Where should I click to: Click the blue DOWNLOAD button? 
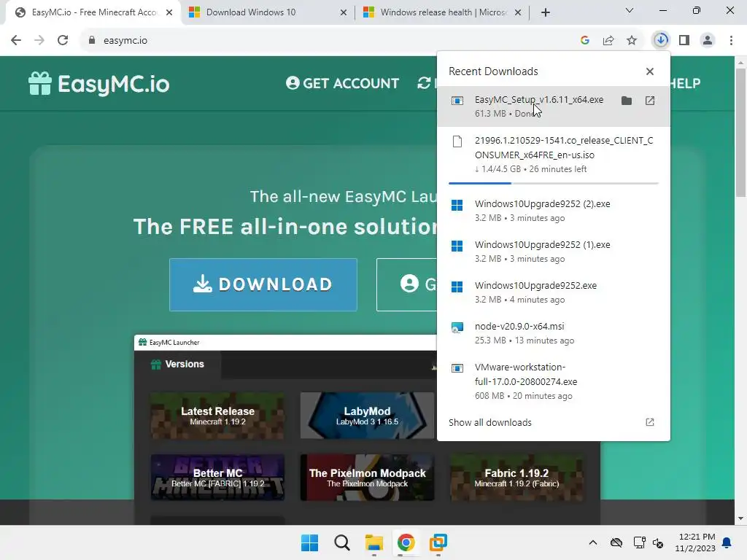pyautogui.click(x=263, y=285)
